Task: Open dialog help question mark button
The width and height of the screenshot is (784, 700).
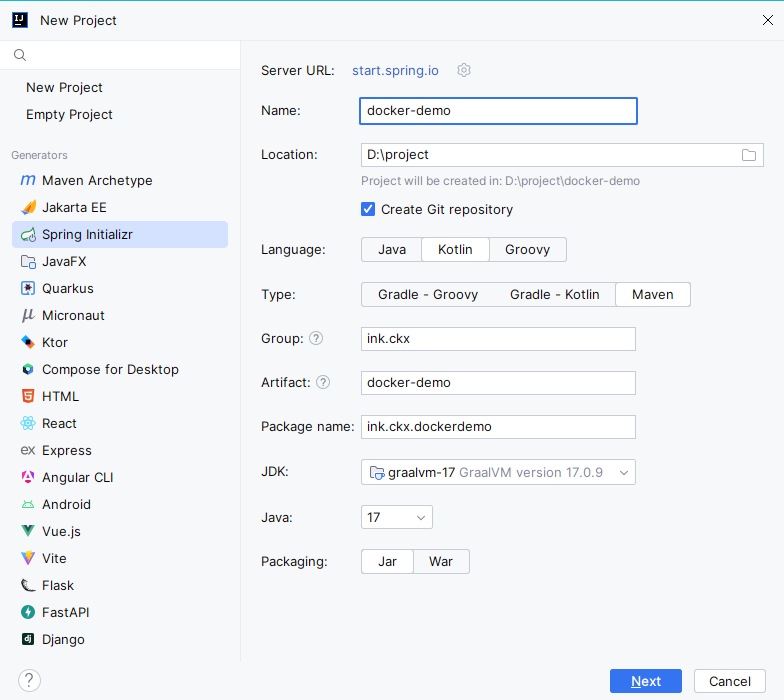Action: (30, 680)
